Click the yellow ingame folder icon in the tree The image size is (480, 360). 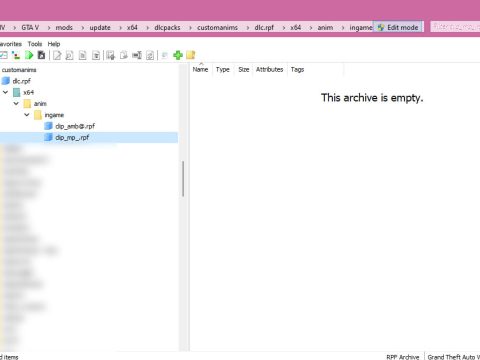pos(38,115)
